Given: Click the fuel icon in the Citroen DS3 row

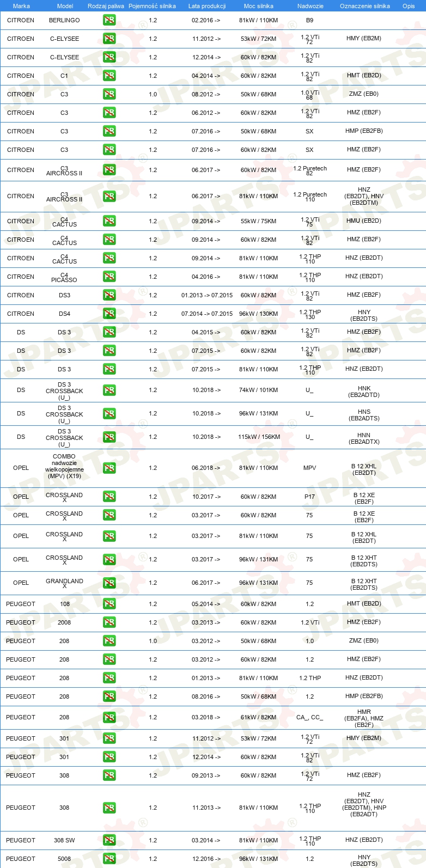Looking at the screenshot, I should click(109, 295).
